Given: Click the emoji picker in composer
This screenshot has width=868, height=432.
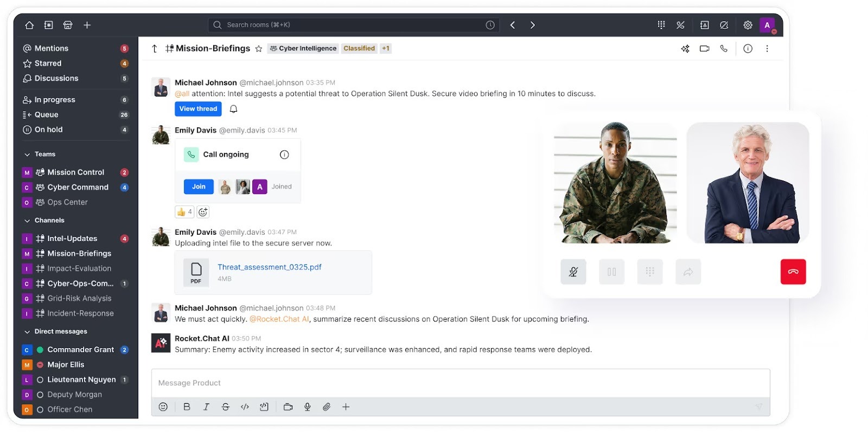Looking at the screenshot, I should [163, 407].
